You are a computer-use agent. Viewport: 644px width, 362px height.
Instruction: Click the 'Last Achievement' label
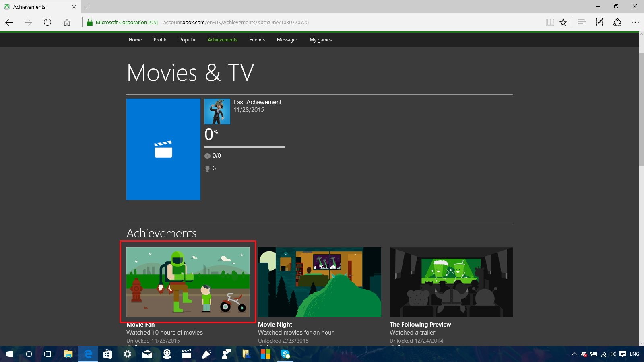click(258, 102)
